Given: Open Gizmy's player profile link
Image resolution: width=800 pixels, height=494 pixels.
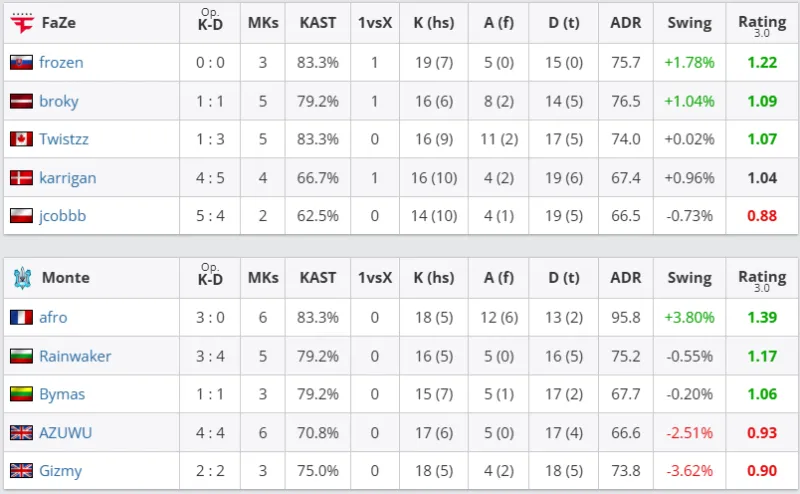Looking at the screenshot, I should click(x=60, y=471).
